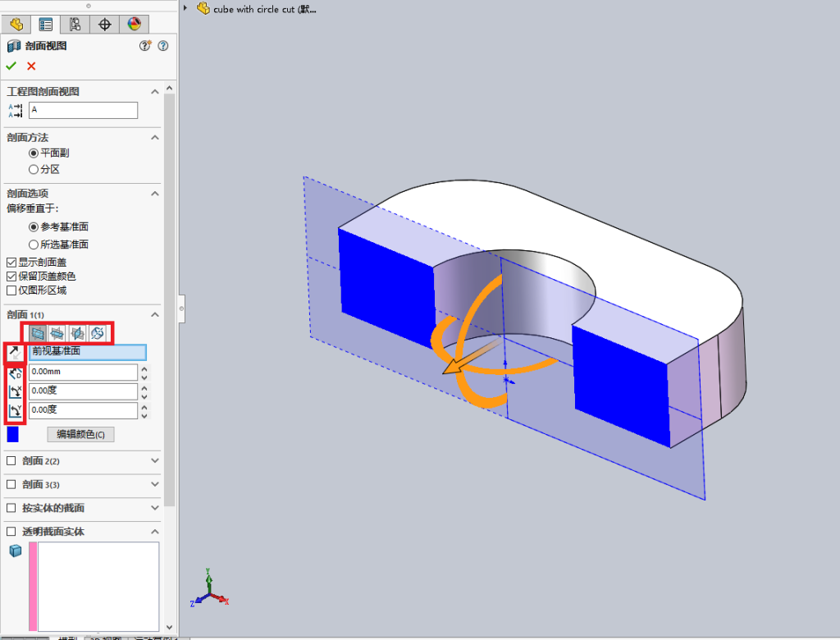Enable the 透明截面实体 checkbox
The width and height of the screenshot is (840, 640).
(11, 531)
